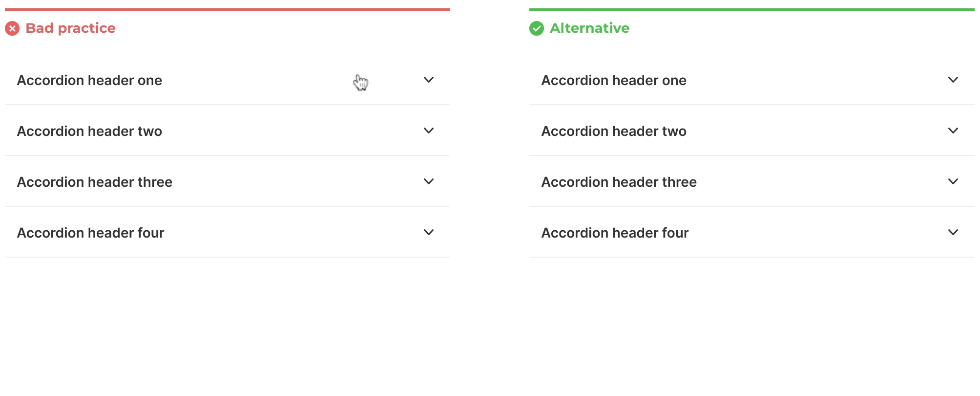Expand chevron for header four in Bad practice
The width and height of the screenshot is (980, 396).
[429, 232]
